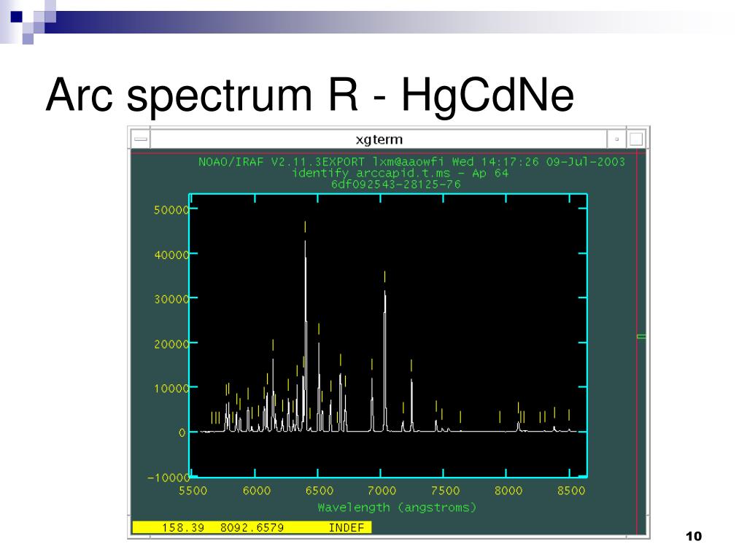Viewport: 747px width, 560px height.
Task: Click the 20000 y-axis label
Action: (171, 344)
